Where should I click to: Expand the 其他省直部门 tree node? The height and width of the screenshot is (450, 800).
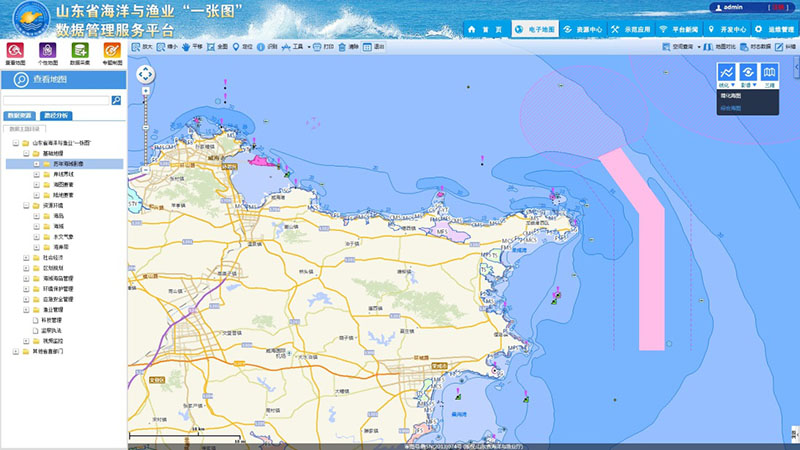coord(15,352)
